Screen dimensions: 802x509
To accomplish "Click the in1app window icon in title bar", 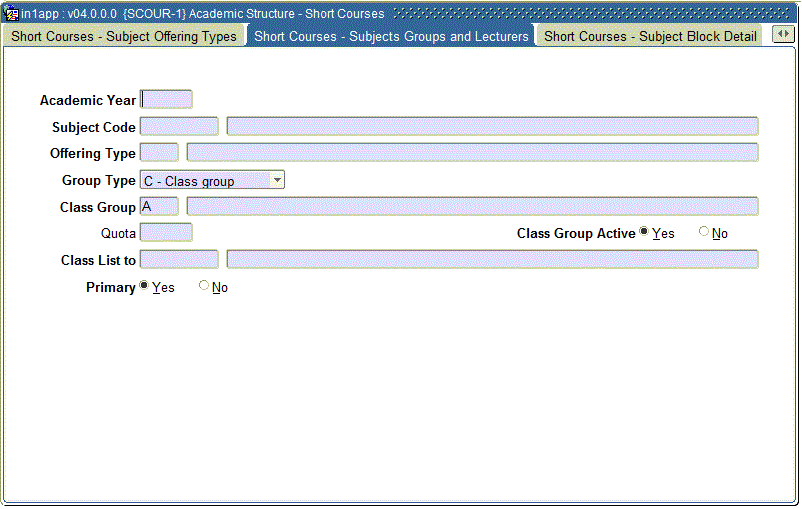I will pos(11,14).
